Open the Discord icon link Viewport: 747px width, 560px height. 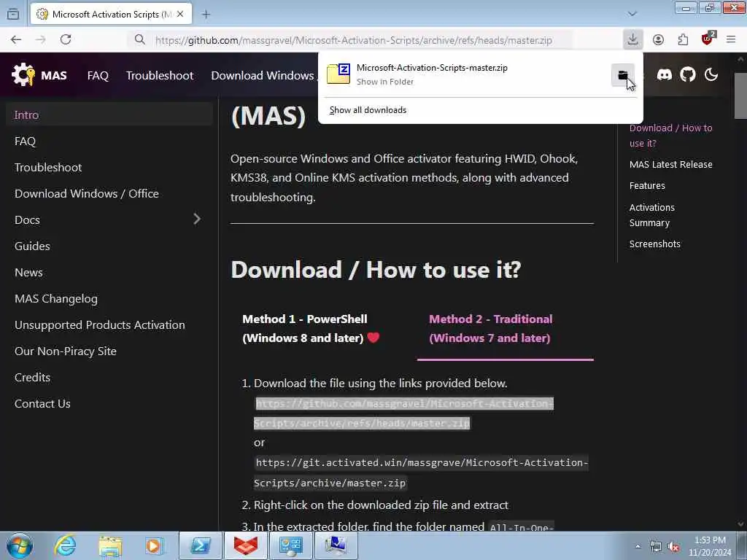(664, 75)
